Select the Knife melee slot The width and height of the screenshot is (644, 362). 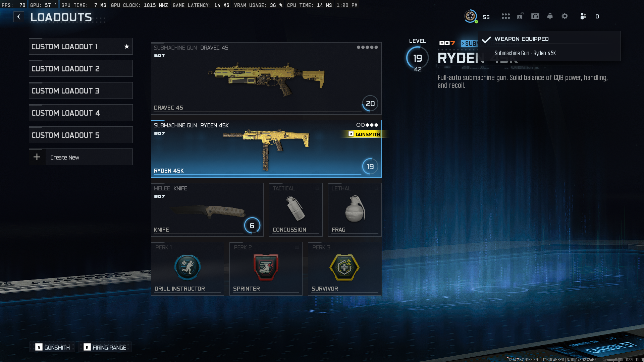pos(207,210)
